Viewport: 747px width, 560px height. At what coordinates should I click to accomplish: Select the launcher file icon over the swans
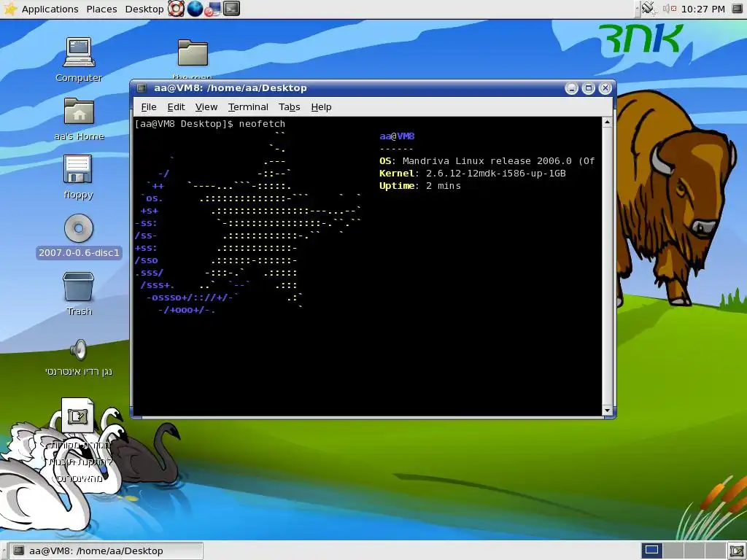pos(77,415)
